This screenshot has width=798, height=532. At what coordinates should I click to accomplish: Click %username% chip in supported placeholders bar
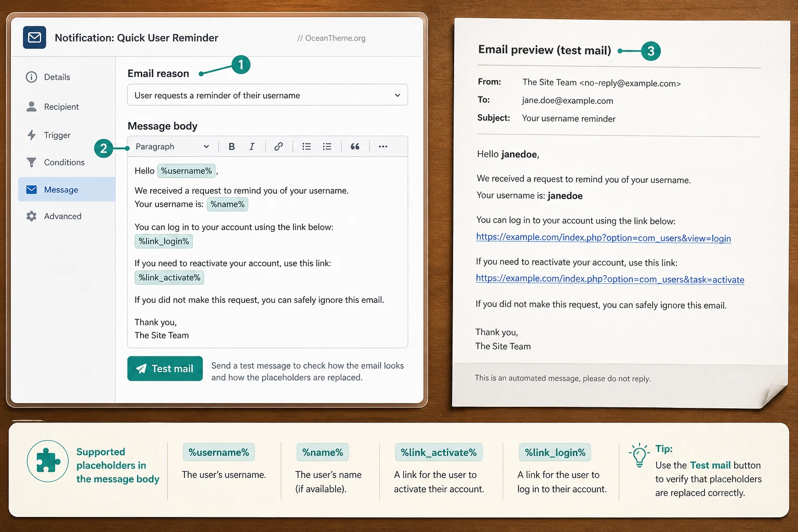pyautogui.click(x=219, y=452)
